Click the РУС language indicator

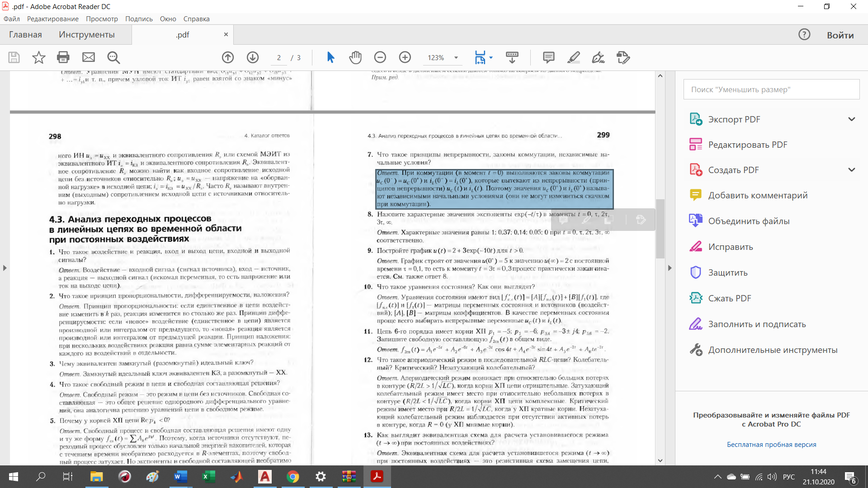[789, 477]
